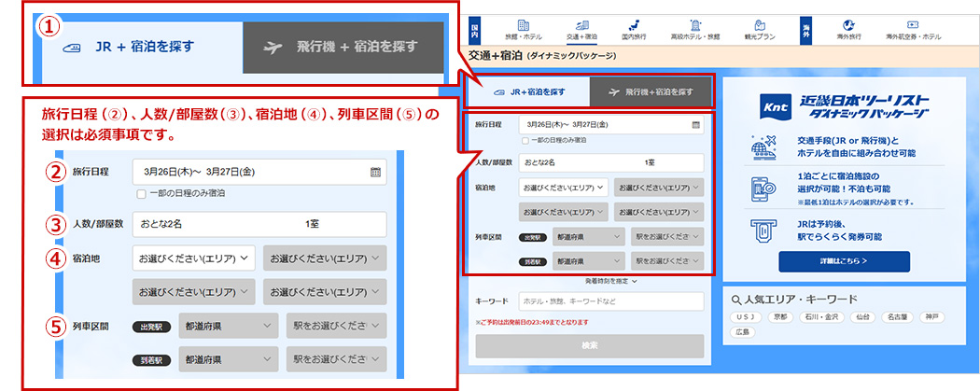Open 到着駅 都道府県 dropdown on main page
This screenshot has height=391, width=980.
589,261
